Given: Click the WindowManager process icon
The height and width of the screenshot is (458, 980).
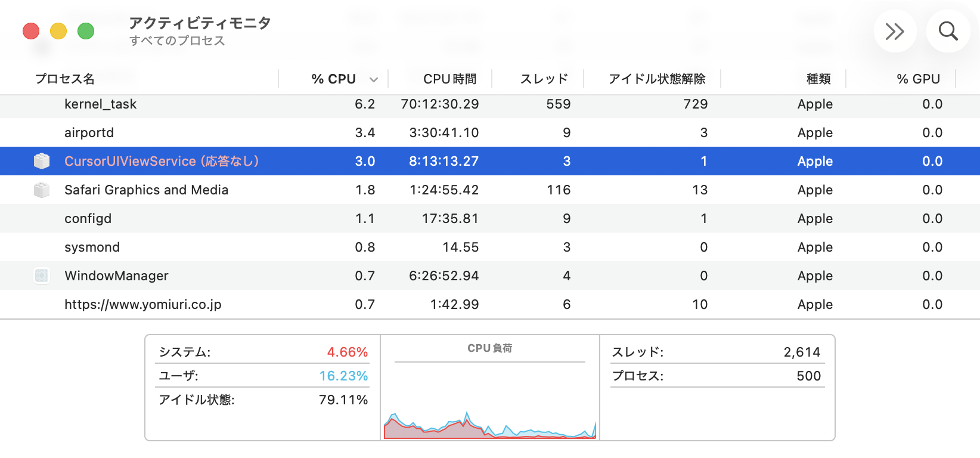Looking at the screenshot, I should [x=42, y=276].
